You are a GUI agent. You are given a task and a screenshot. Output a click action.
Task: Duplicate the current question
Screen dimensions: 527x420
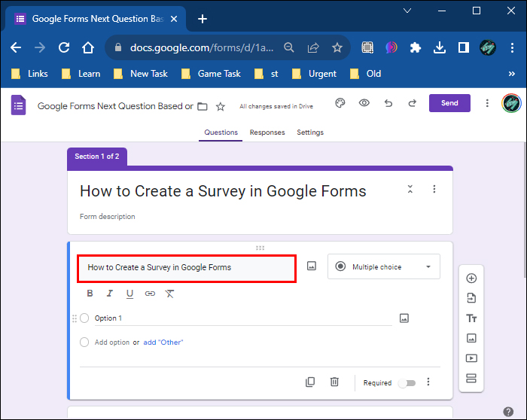[310, 382]
